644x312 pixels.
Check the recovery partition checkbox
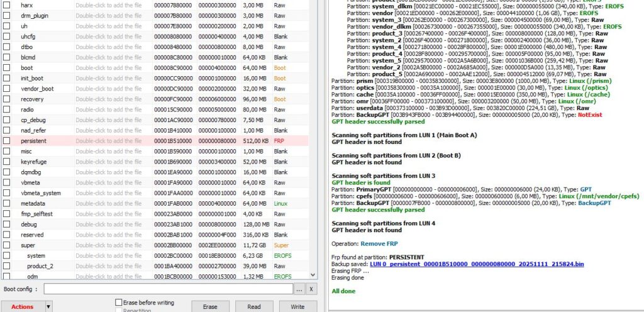7,99
